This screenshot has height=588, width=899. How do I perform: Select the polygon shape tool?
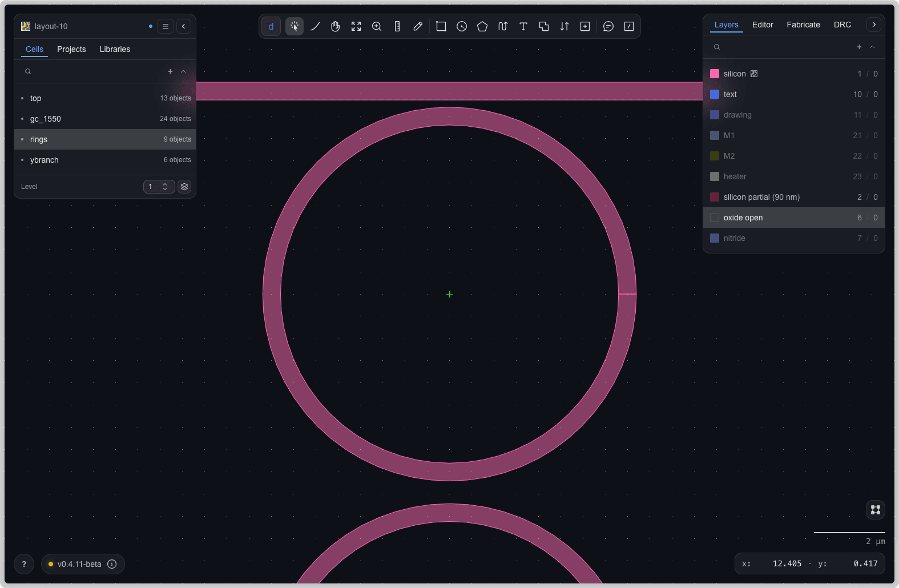(x=482, y=26)
